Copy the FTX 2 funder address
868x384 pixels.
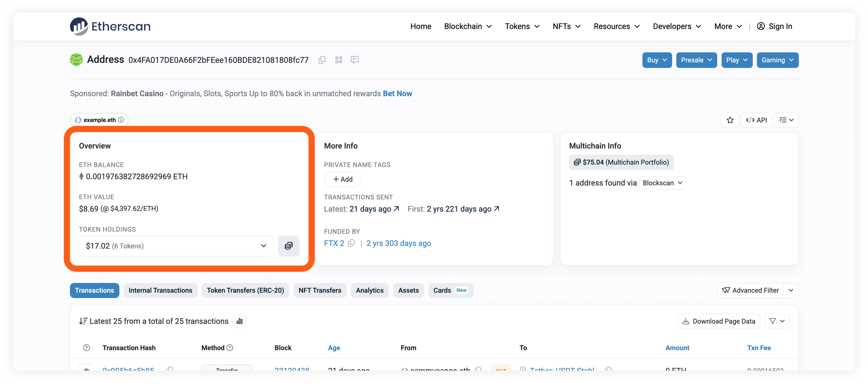tap(352, 243)
